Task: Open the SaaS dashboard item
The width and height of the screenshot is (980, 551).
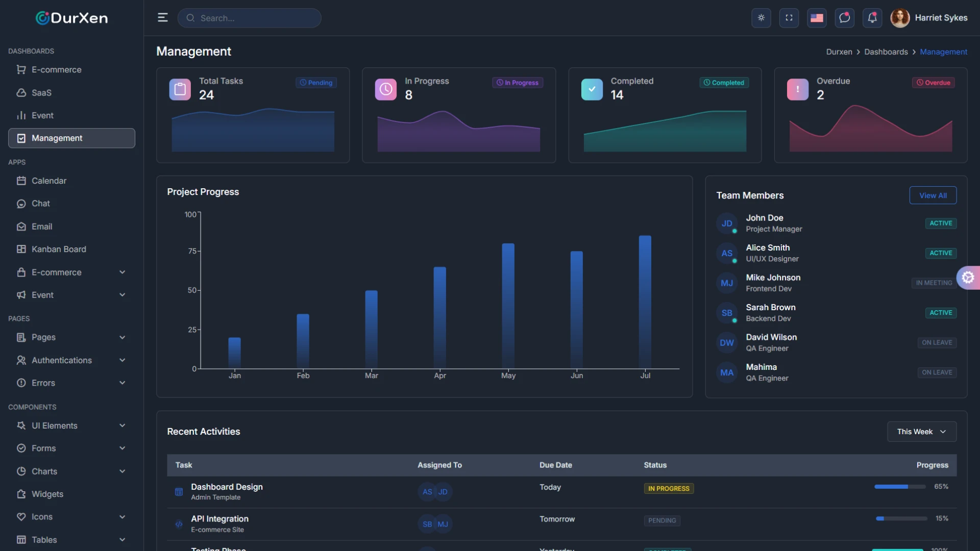Action: pyautogui.click(x=71, y=92)
